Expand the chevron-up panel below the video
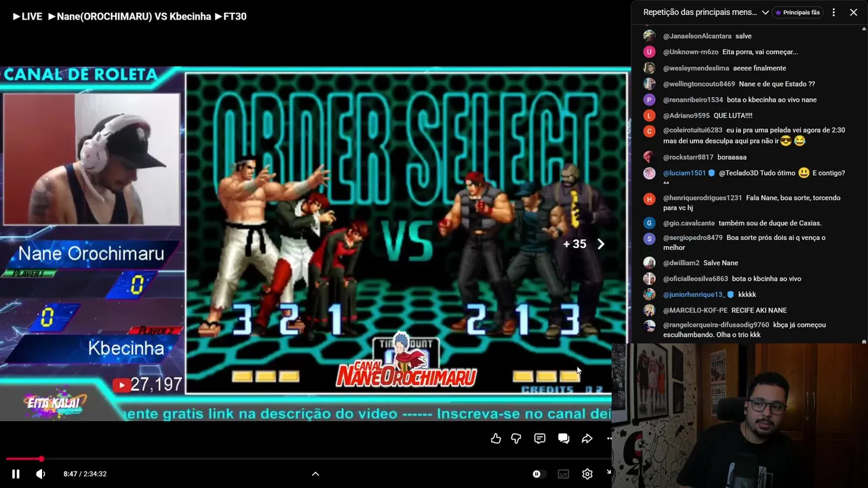The image size is (868, 488). pos(315,474)
